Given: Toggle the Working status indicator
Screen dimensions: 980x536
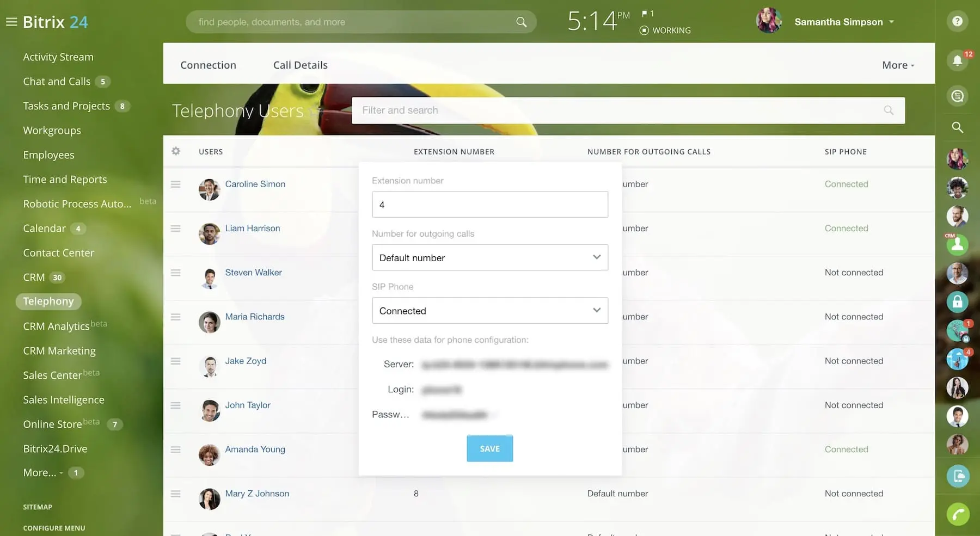Looking at the screenshot, I should (x=665, y=30).
